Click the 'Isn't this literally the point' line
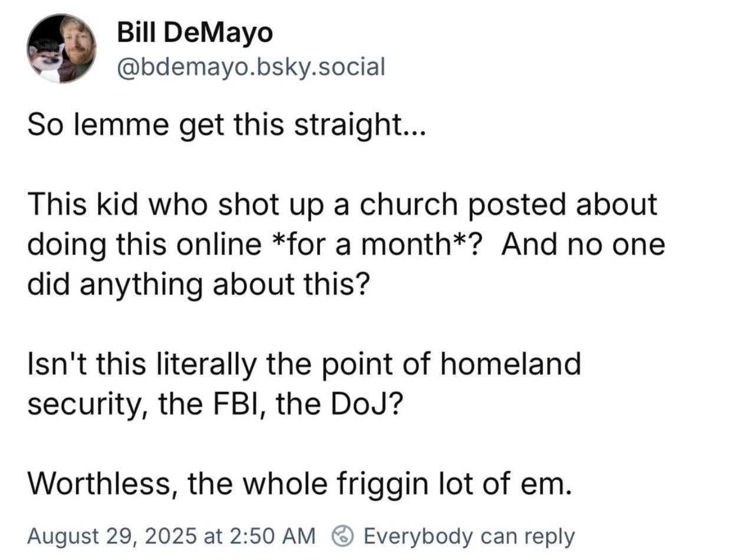 click(x=304, y=363)
